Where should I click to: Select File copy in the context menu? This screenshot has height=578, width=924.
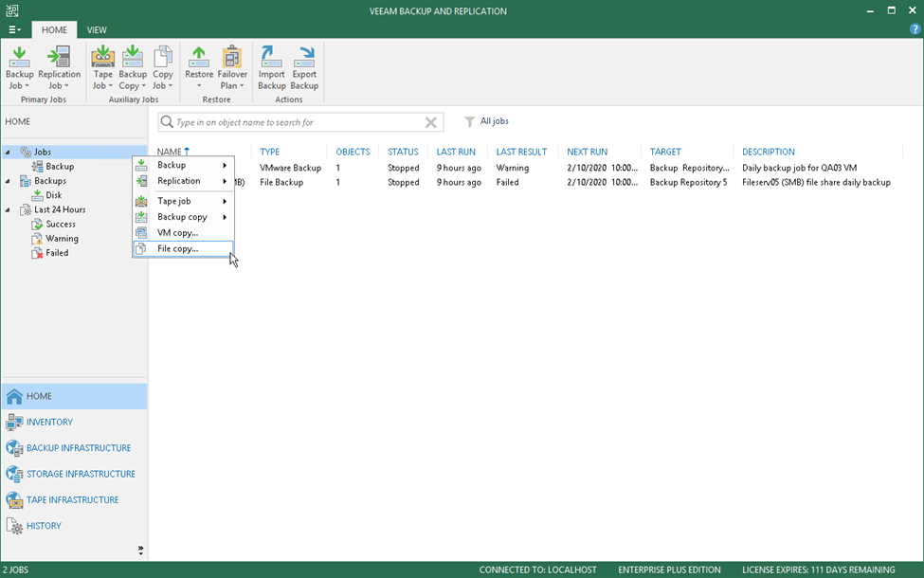pyautogui.click(x=180, y=248)
